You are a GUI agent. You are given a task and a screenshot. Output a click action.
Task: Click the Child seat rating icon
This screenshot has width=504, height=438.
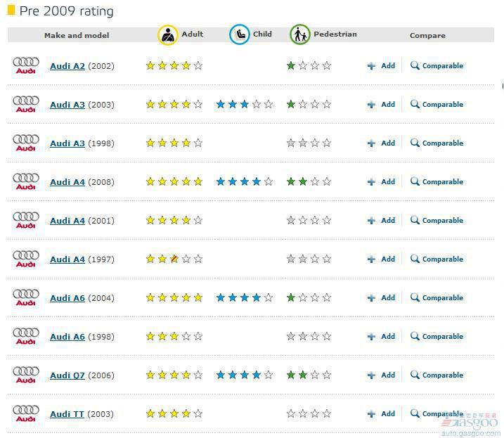point(240,34)
